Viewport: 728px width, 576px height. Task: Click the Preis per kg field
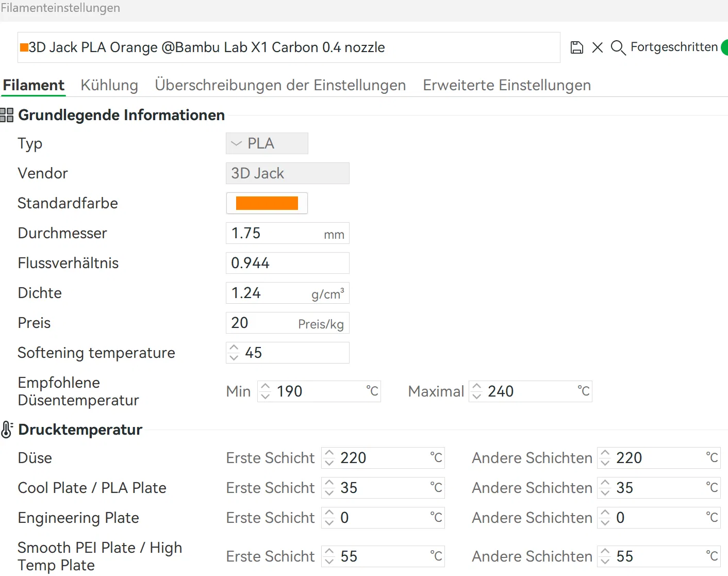click(263, 323)
